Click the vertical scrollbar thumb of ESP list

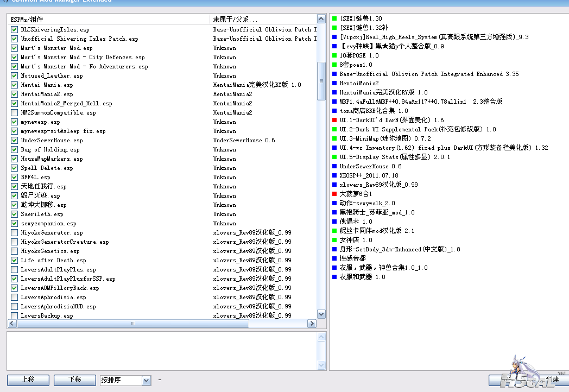pos(321,81)
